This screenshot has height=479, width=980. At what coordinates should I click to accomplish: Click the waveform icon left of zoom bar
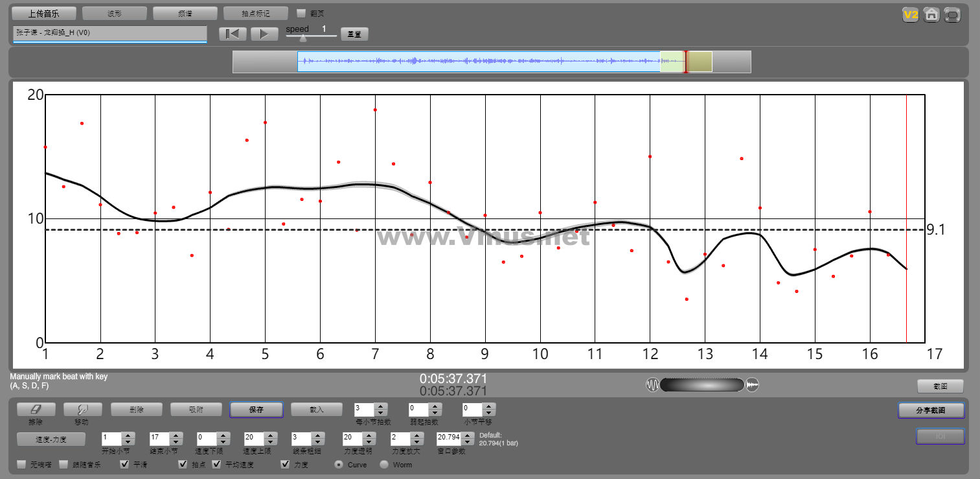(x=652, y=385)
